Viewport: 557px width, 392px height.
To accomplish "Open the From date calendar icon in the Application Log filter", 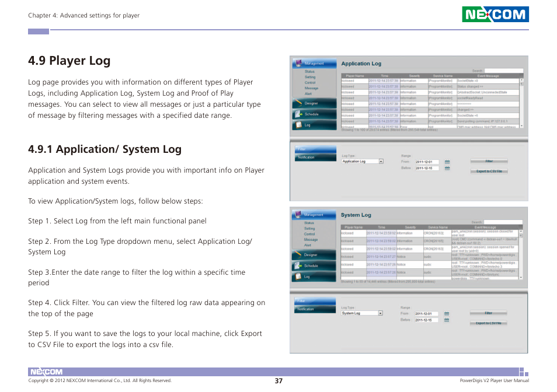I will click(447, 162).
